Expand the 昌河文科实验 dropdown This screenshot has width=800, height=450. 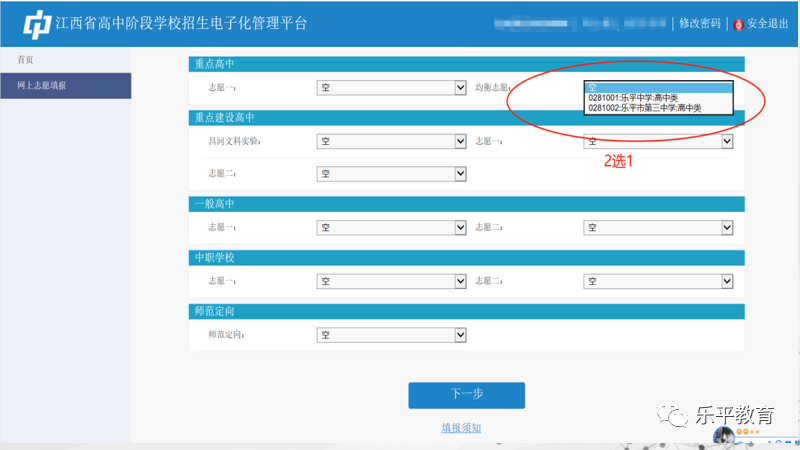tap(391, 142)
